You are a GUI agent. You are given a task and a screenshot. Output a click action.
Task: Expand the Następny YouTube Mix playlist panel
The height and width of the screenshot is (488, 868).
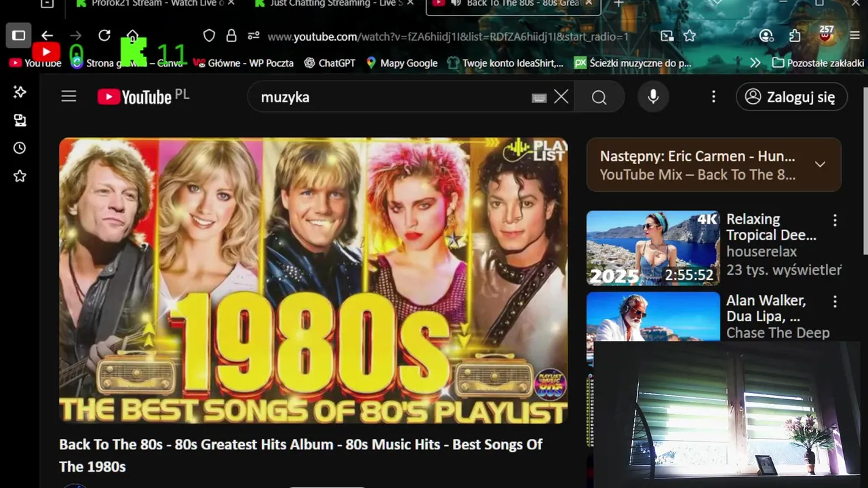click(820, 165)
